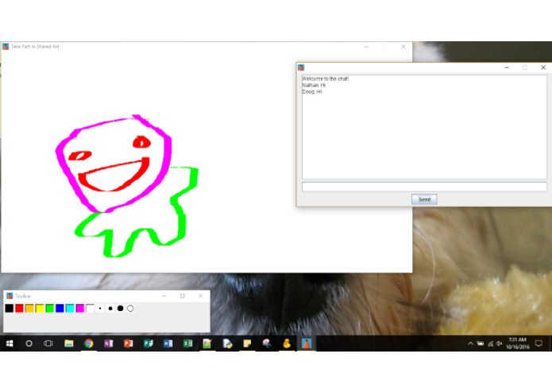Close the chat window
The width and height of the screenshot is (552, 392).
coord(543,67)
